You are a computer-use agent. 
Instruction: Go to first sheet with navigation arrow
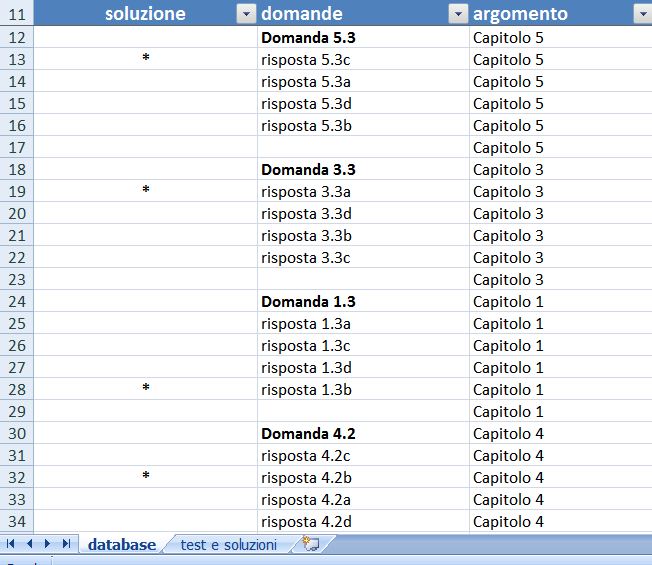[x=10, y=544]
